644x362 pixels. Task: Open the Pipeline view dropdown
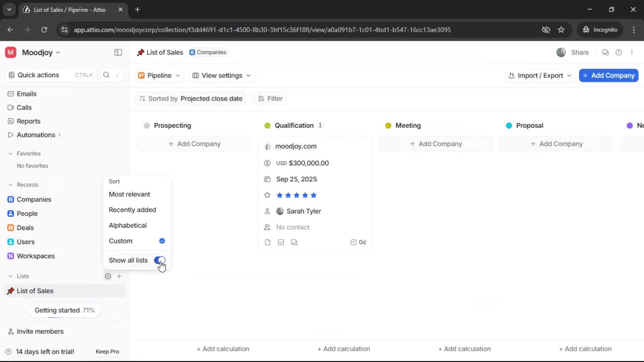[159, 75]
